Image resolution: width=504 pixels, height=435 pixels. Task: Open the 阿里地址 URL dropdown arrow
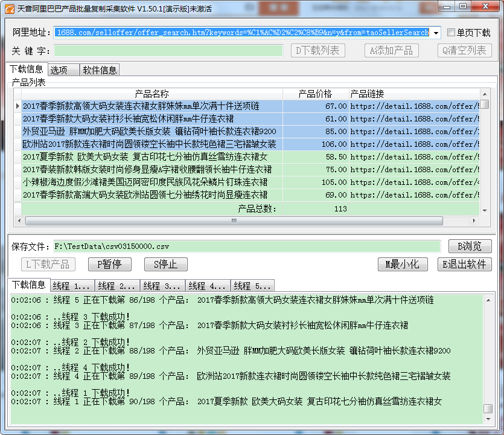click(436, 33)
